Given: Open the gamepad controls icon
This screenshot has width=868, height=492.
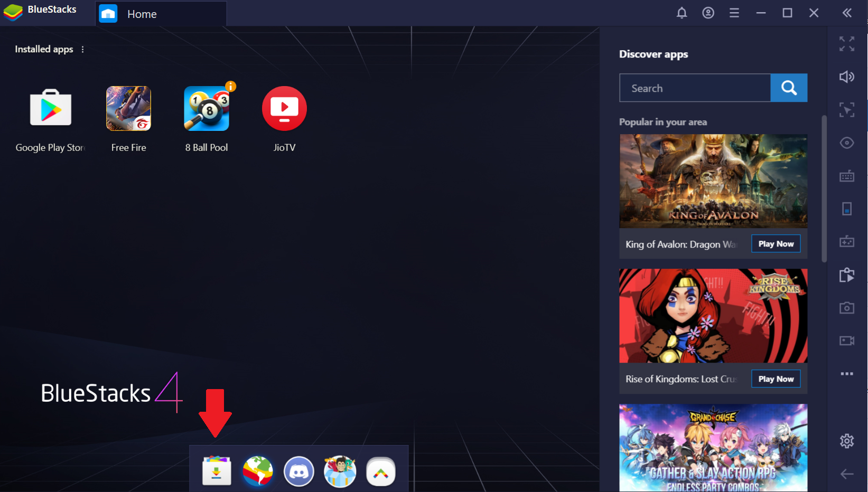Looking at the screenshot, I should pyautogui.click(x=847, y=242).
